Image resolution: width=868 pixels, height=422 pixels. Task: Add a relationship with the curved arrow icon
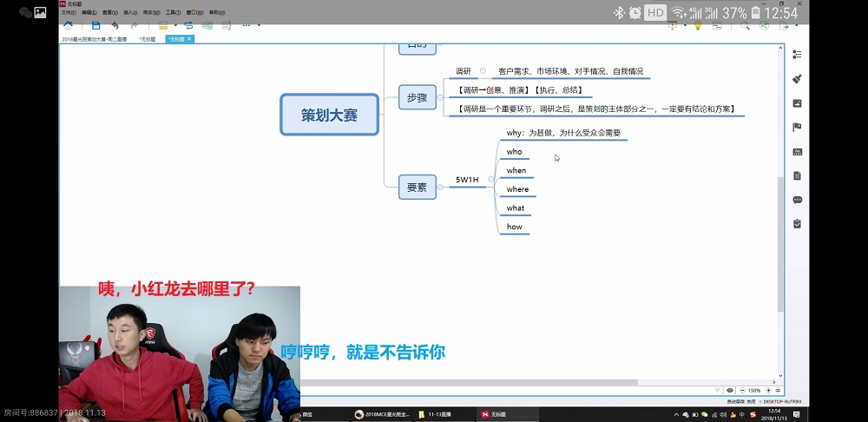[x=188, y=25]
